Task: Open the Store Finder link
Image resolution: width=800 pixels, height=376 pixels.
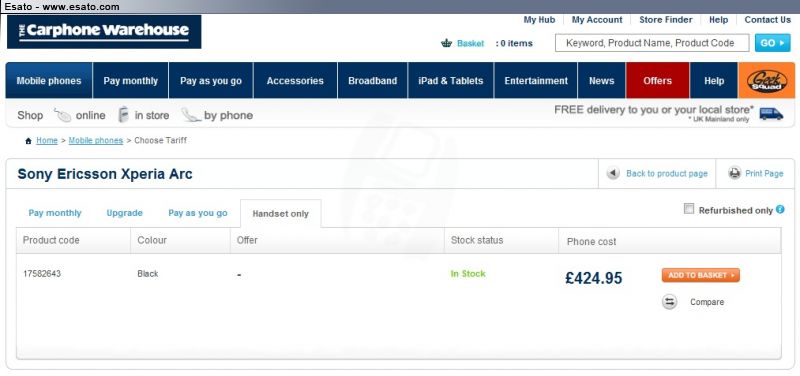Action: click(x=666, y=20)
